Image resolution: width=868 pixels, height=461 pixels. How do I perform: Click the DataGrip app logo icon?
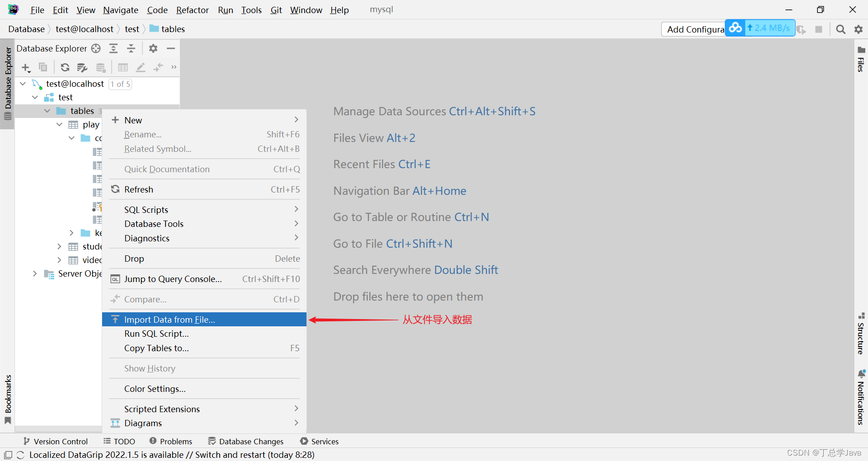(x=14, y=9)
